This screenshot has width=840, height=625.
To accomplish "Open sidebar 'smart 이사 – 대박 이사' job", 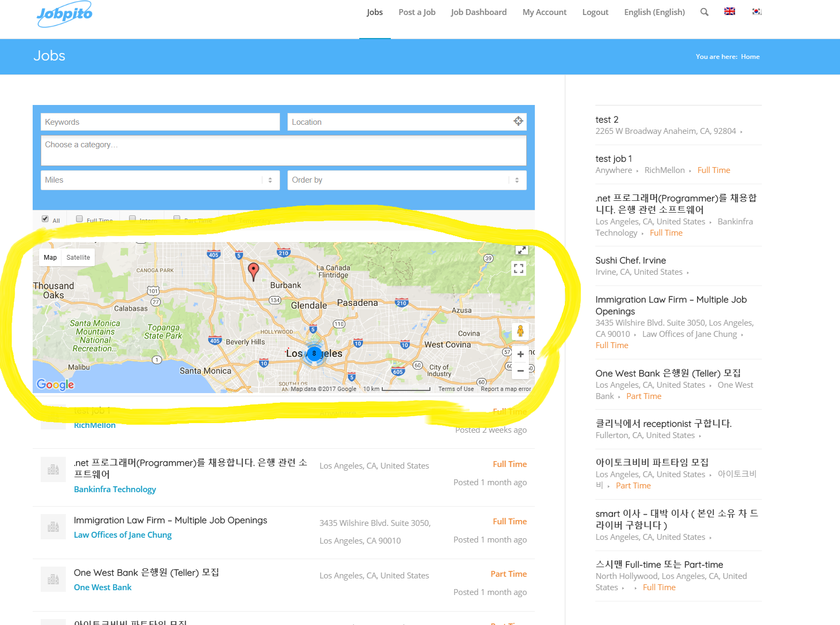I will click(x=677, y=519).
